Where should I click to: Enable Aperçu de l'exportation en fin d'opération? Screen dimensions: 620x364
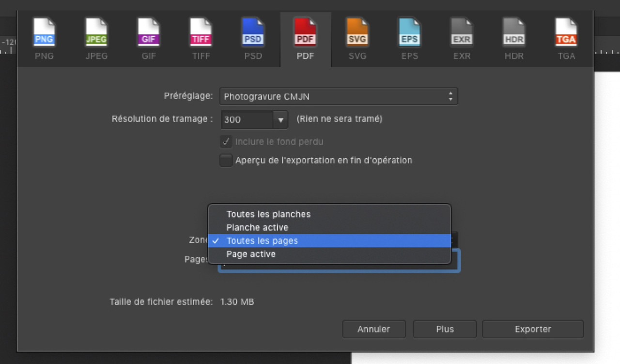pos(226,160)
